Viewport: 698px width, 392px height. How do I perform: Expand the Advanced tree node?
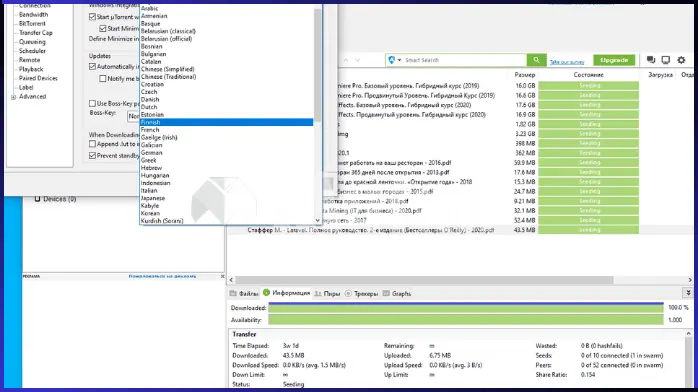click(13, 97)
